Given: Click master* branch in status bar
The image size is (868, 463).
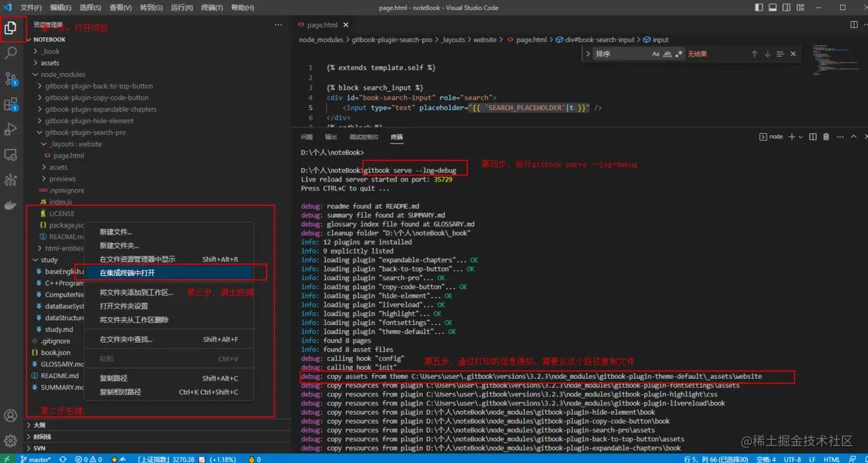Looking at the screenshot, I should [x=36, y=459].
